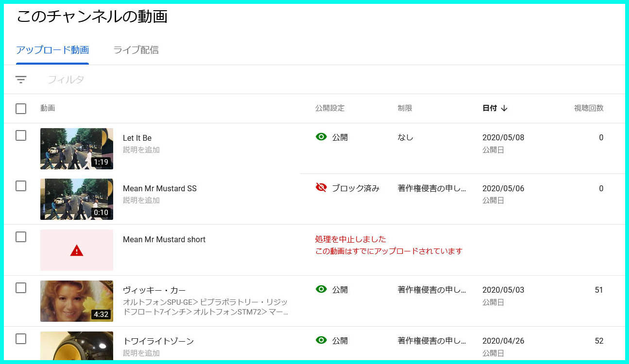Open 公開 visibility setting for トワイライトゾーン
The image size is (629, 364).
click(x=340, y=341)
